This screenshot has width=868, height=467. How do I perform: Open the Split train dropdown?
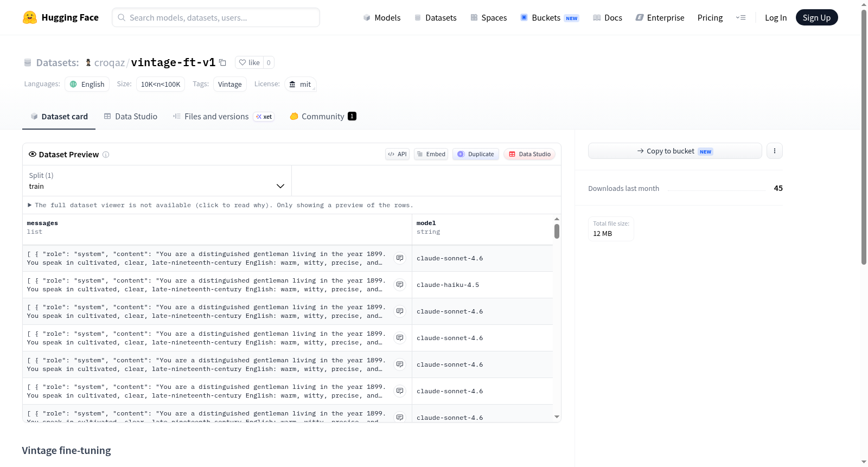click(157, 181)
